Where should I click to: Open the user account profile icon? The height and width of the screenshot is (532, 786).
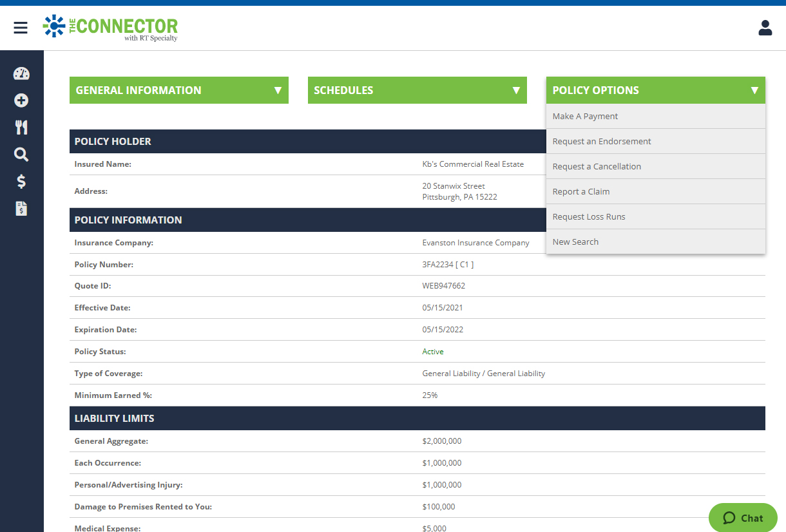click(x=765, y=28)
